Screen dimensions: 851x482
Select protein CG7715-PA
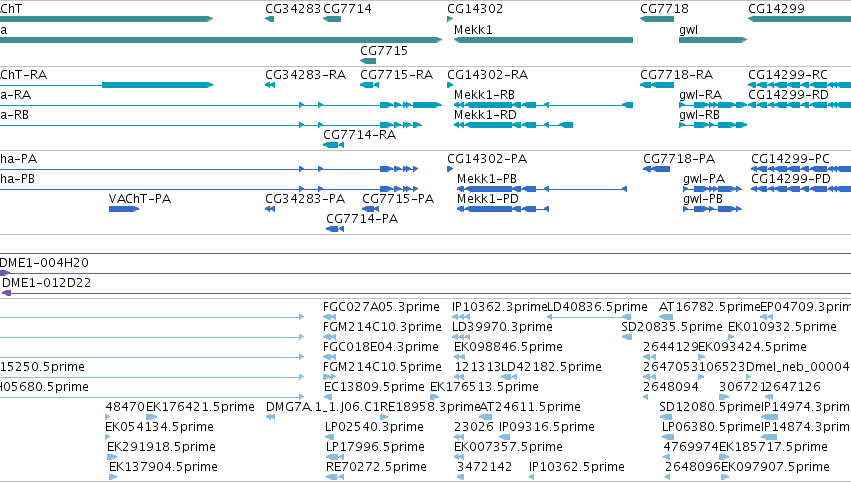(398, 199)
